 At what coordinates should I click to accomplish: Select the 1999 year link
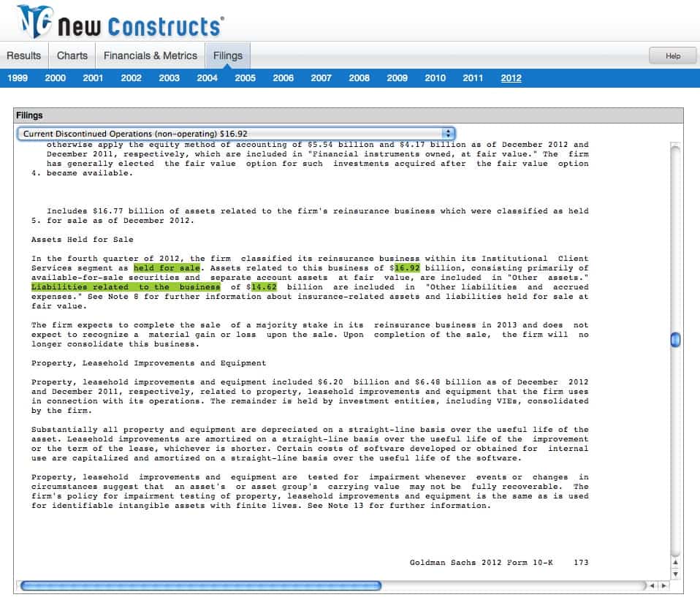(x=18, y=78)
